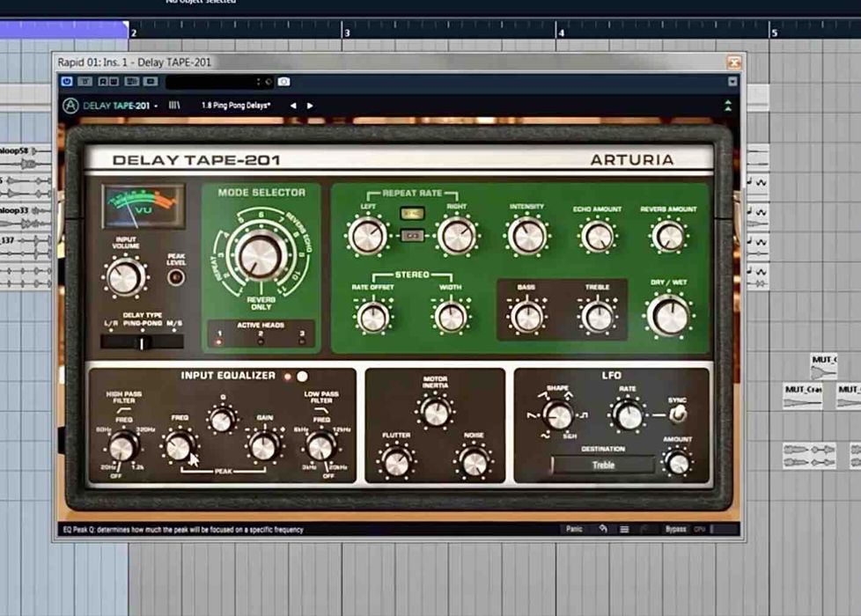Image resolution: width=861 pixels, height=616 pixels.
Task: Click the VU meter display
Action: (143, 207)
